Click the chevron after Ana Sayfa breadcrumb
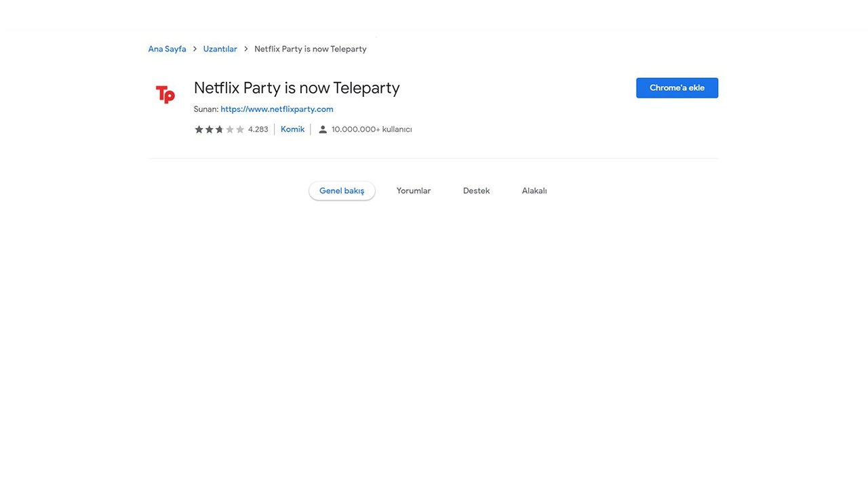 tap(195, 49)
